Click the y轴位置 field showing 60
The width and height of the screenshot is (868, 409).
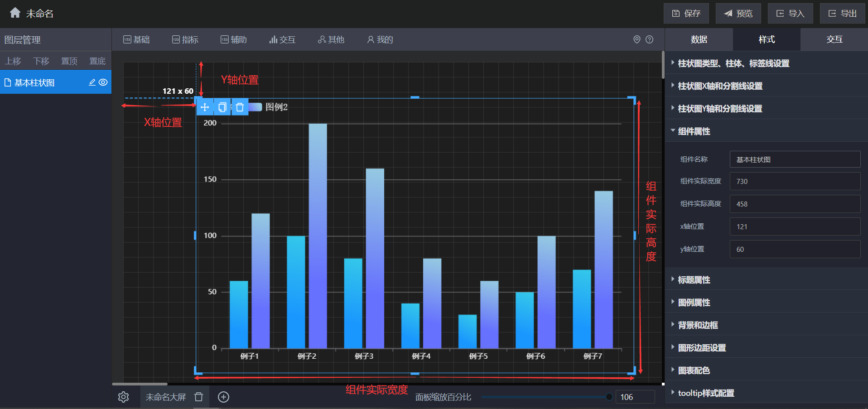795,249
